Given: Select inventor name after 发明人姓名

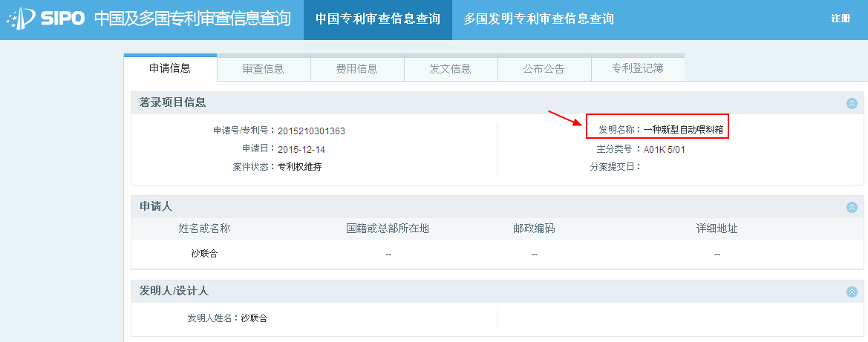Looking at the screenshot, I should coord(254,319).
